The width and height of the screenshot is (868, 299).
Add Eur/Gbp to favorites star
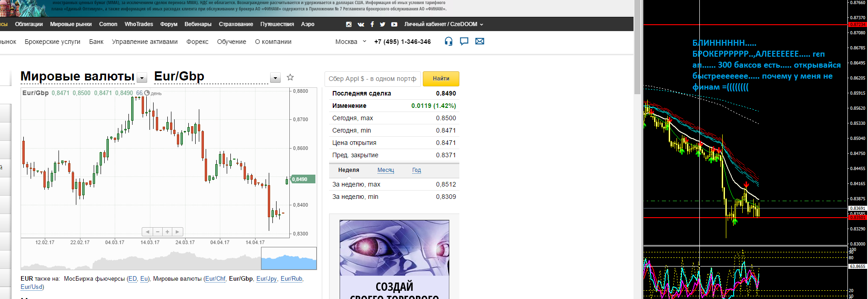pos(290,77)
